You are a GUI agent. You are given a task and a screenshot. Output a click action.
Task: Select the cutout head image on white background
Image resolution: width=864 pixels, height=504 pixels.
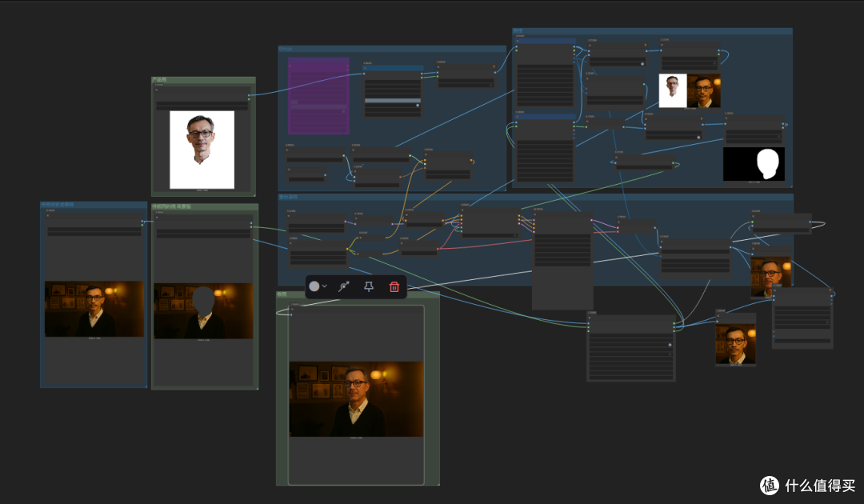click(x=202, y=150)
